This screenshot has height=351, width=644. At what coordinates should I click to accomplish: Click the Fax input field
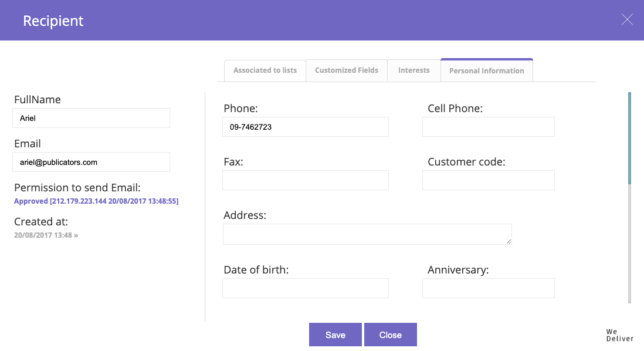coord(306,180)
